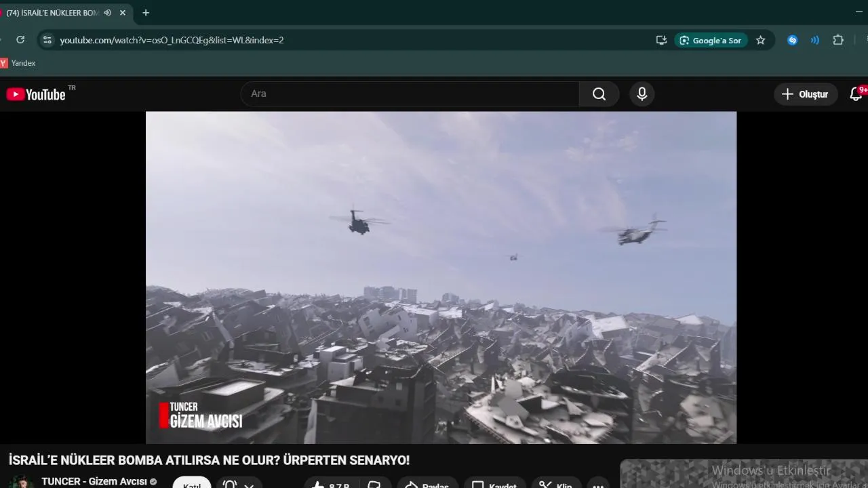Mute the tab using the speaker icon
The height and width of the screenshot is (488, 868).
pos(107,12)
